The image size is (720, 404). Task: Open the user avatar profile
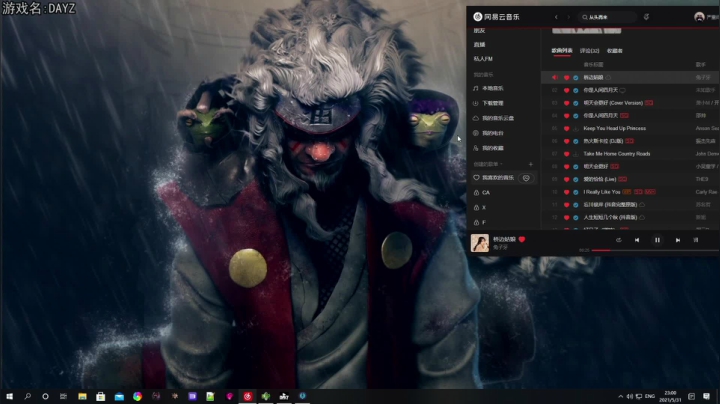pyautogui.click(x=699, y=17)
